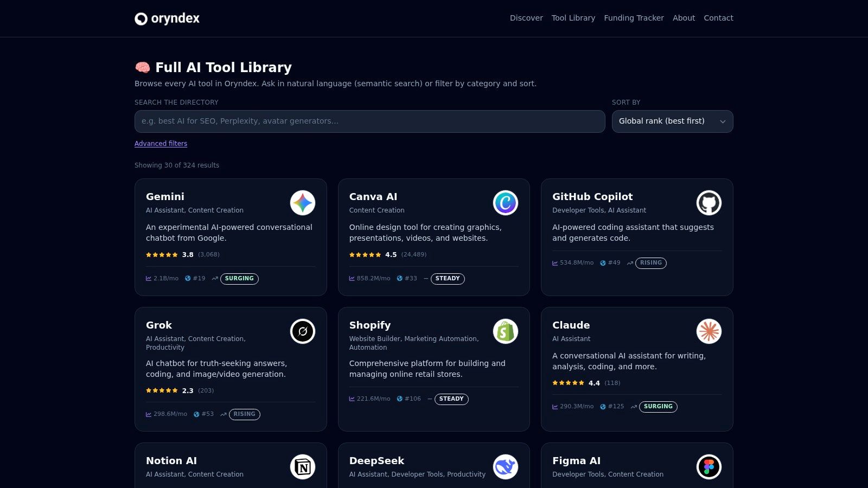This screenshot has height=488, width=868.
Task: Click the RISING badge on GitHub Copilot
Action: pyautogui.click(x=651, y=263)
